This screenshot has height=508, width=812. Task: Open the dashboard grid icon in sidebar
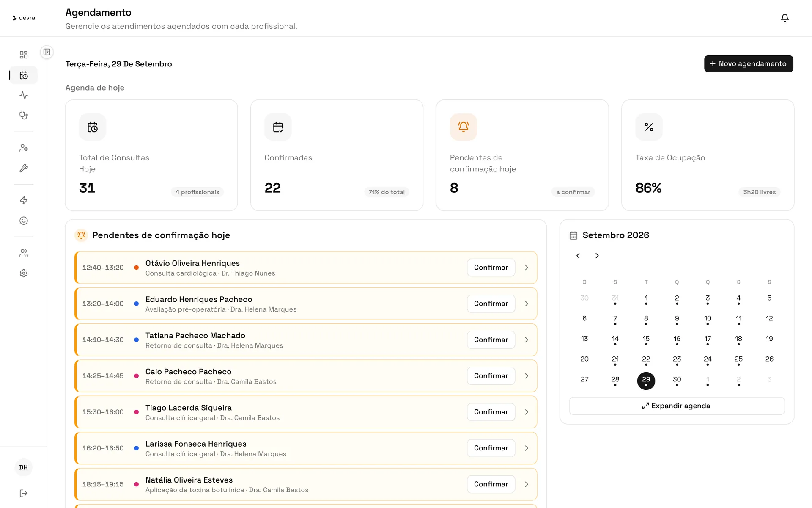(x=24, y=55)
